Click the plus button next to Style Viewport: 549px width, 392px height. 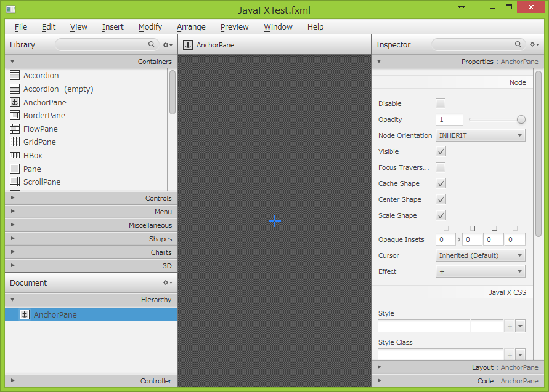(x=510, y=326)
